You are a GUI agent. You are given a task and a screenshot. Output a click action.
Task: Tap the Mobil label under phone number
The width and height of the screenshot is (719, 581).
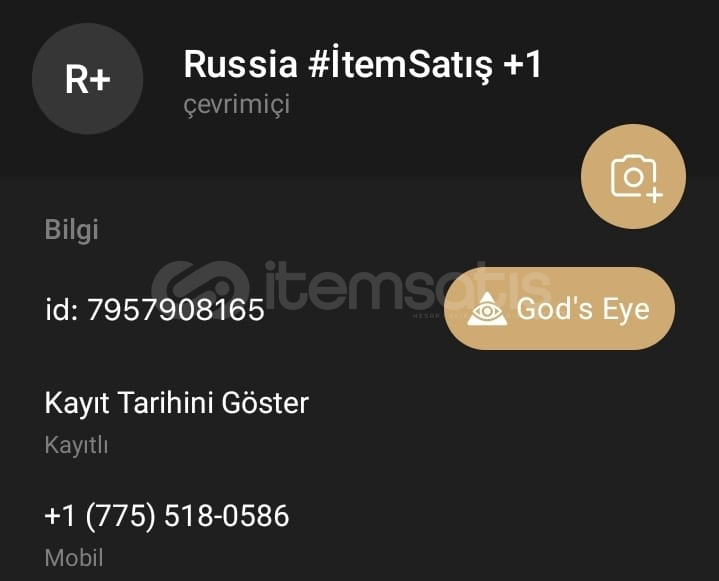[x=74, y=558]
